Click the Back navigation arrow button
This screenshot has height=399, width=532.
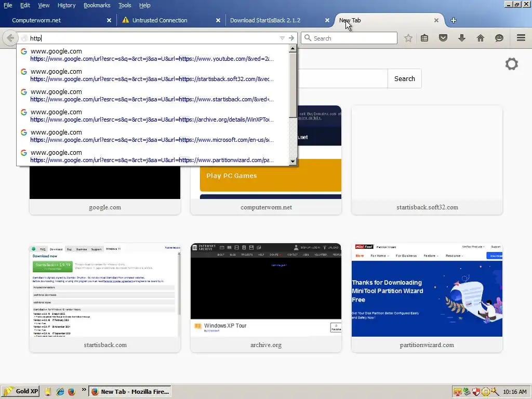pos(10,38)
